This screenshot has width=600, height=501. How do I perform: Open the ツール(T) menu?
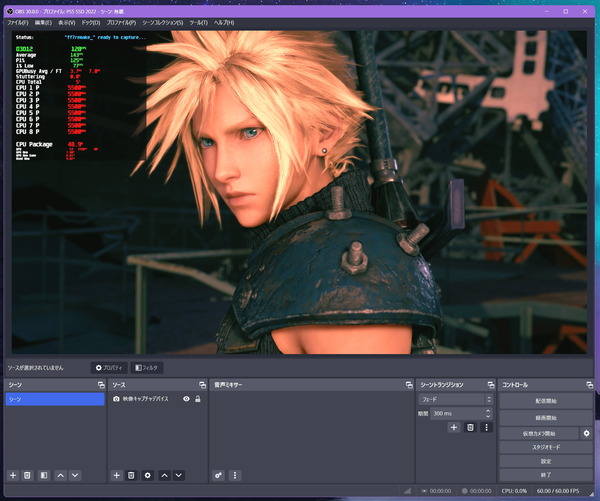pyautogui.click(x=198, y=21)
